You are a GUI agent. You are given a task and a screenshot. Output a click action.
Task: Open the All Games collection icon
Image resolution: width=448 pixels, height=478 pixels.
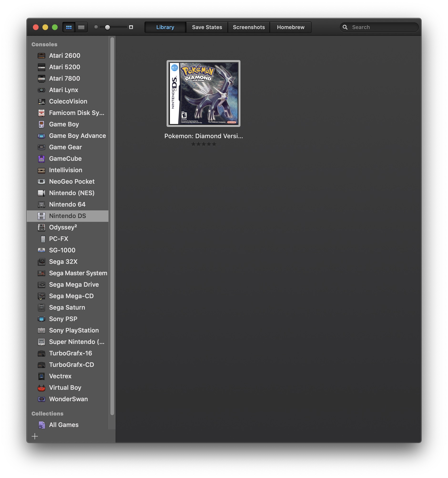tap(42, 425)
